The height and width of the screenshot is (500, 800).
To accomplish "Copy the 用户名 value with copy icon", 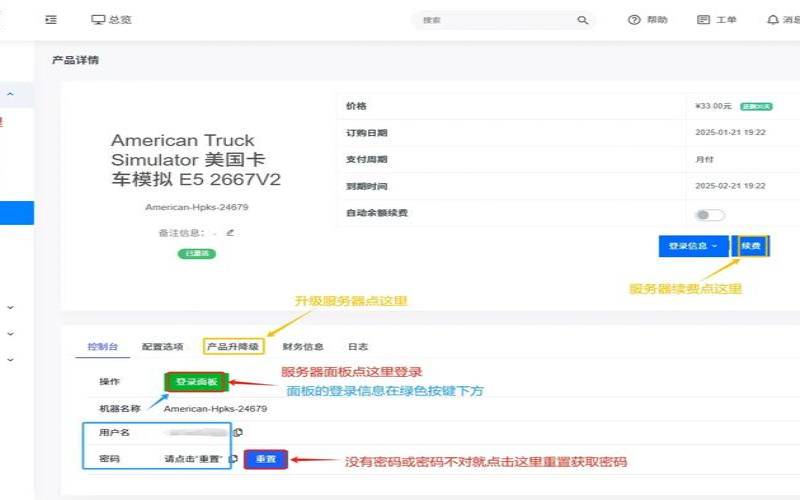I will (x=238, y=433).
